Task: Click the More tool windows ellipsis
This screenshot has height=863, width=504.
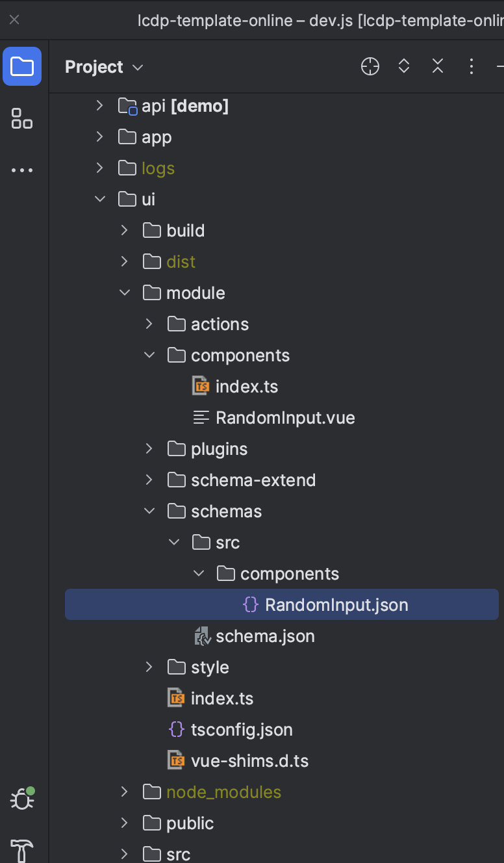Action: (22, 170)
